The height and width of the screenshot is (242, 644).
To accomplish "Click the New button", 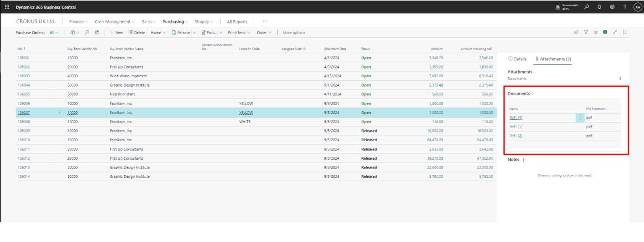I will [117, 32].
